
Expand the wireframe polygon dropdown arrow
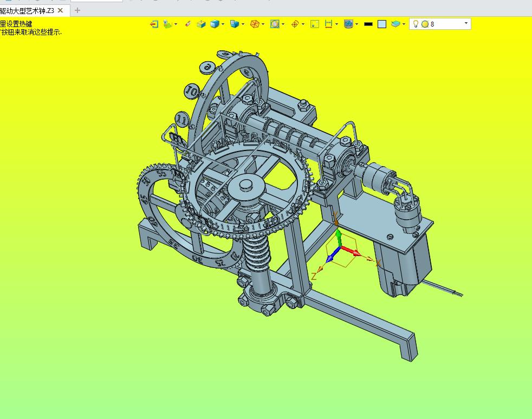263,24
